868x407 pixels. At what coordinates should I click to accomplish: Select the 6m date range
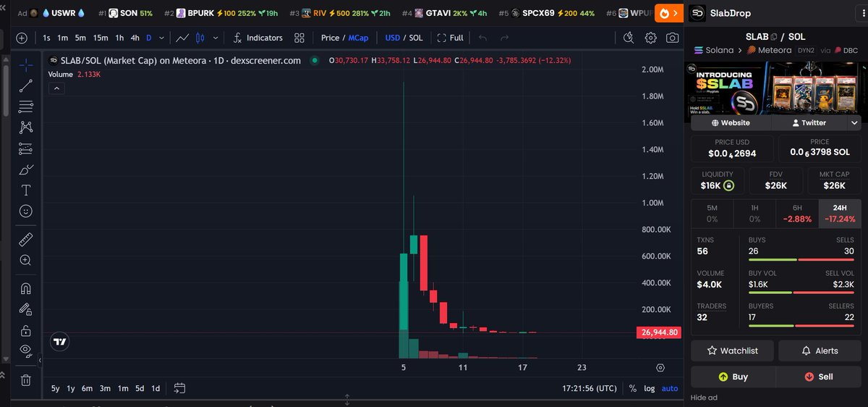87,388
